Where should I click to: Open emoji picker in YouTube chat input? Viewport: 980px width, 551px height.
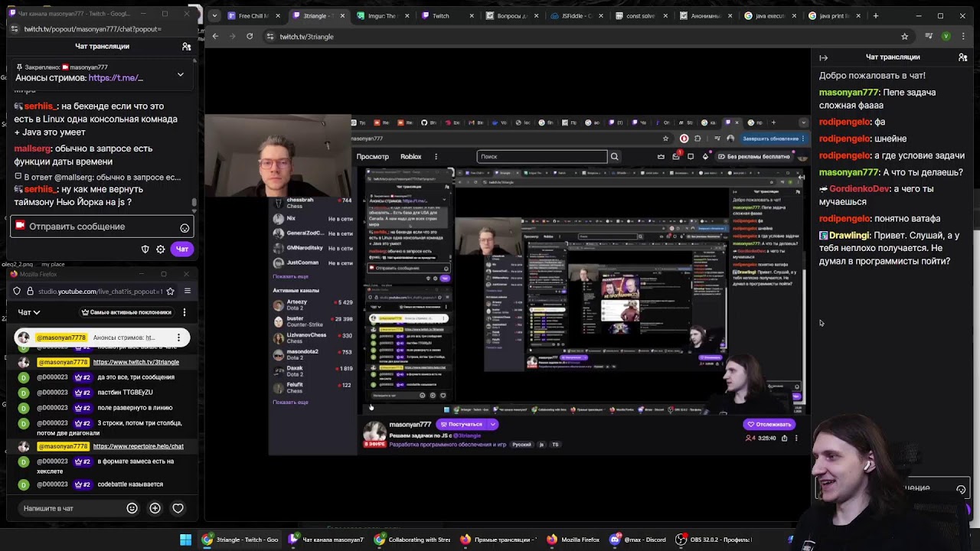[132, 508]
